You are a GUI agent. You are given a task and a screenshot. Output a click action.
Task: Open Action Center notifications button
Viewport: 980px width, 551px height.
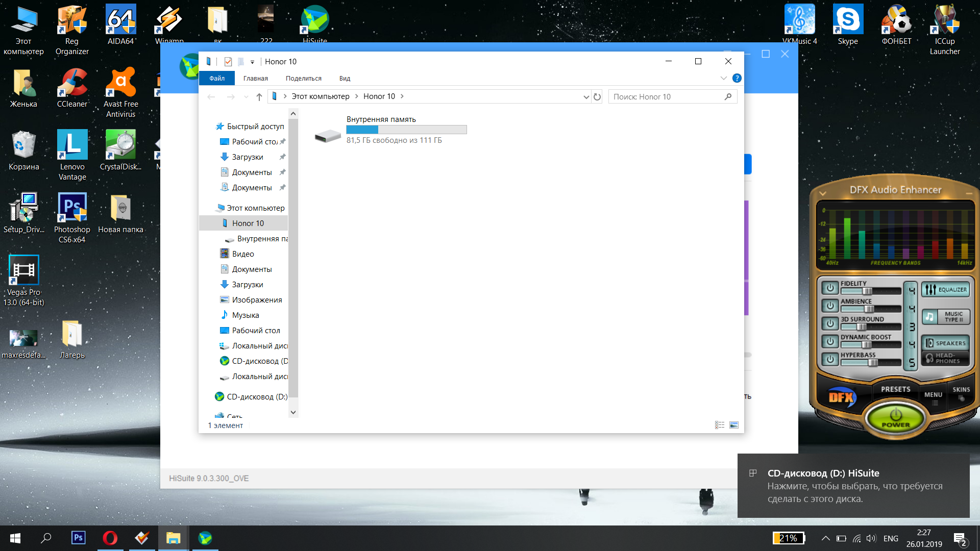click(960, 539)
